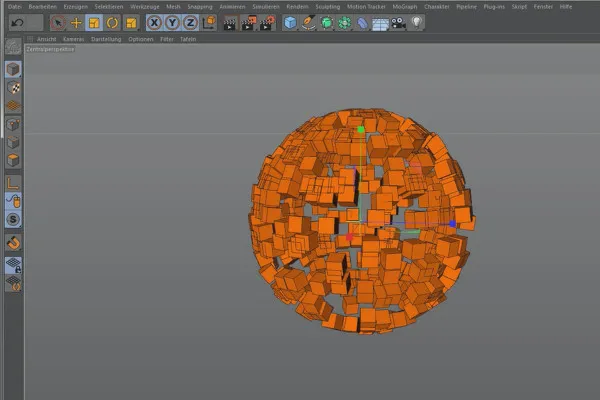The height and width of the screenshot is (400, 600).
Task: Open the Hilfe menu
Action: point(566,7)
